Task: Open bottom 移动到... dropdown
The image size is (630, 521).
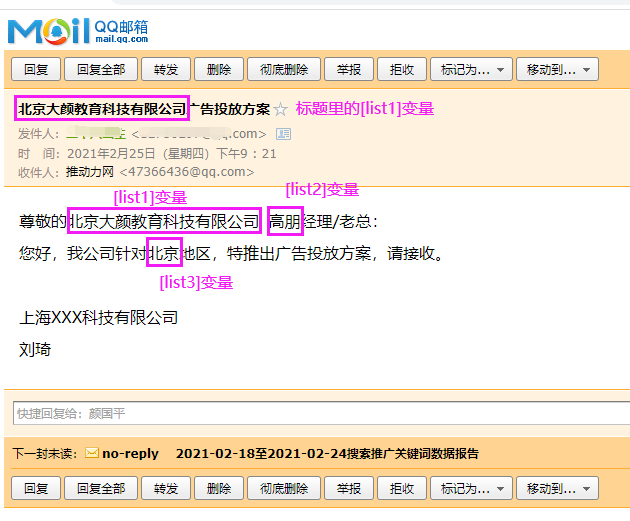Action: click(558, 488)
